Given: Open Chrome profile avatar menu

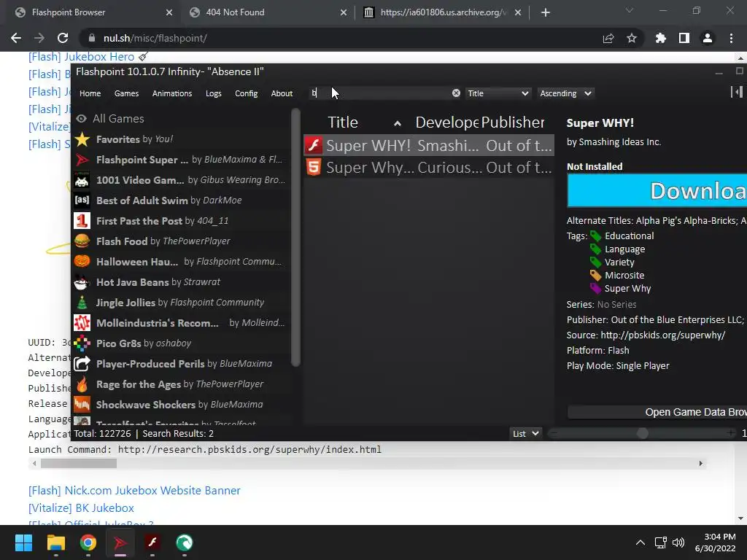Looking at the screenshot, I should [x=708, y=38].
